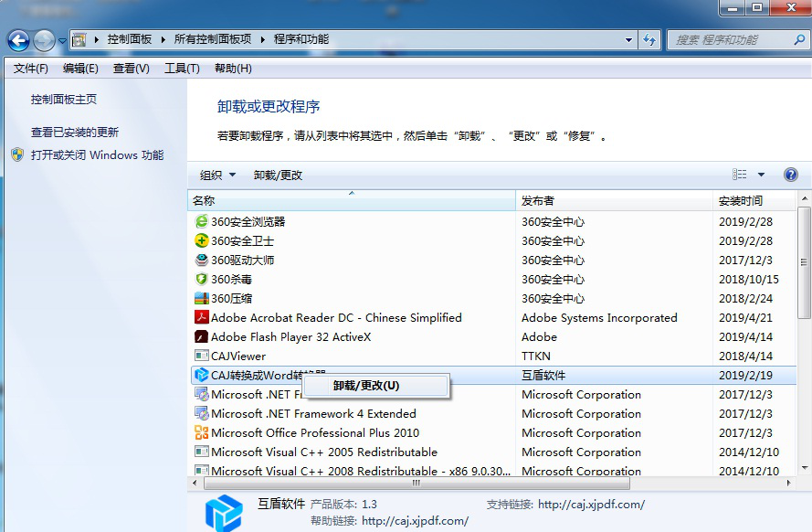812x532 pixels.
Task: Open the 工具(T) menu
Action: coord(181,69)
